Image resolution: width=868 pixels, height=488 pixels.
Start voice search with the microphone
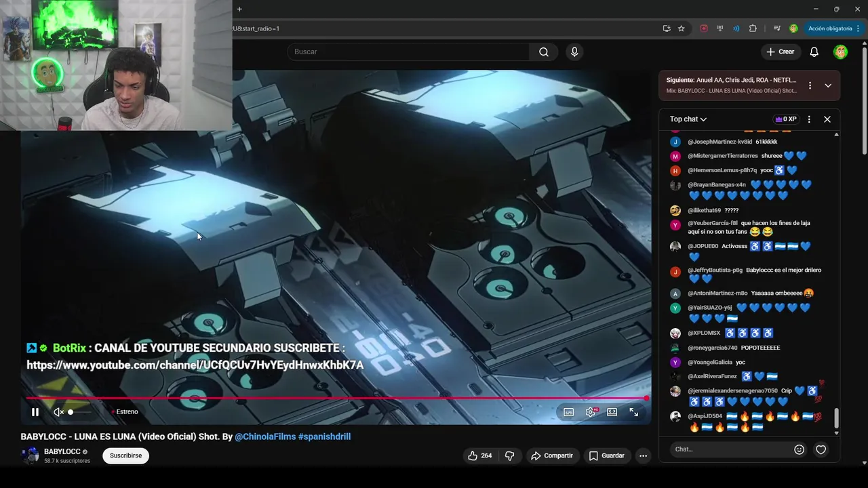tap(574, 52)
